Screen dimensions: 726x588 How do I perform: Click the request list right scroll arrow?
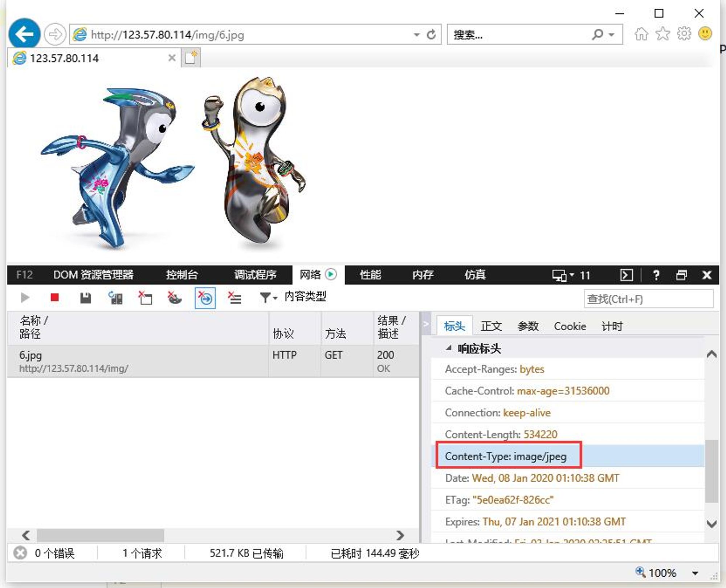(x=400, y=535)
